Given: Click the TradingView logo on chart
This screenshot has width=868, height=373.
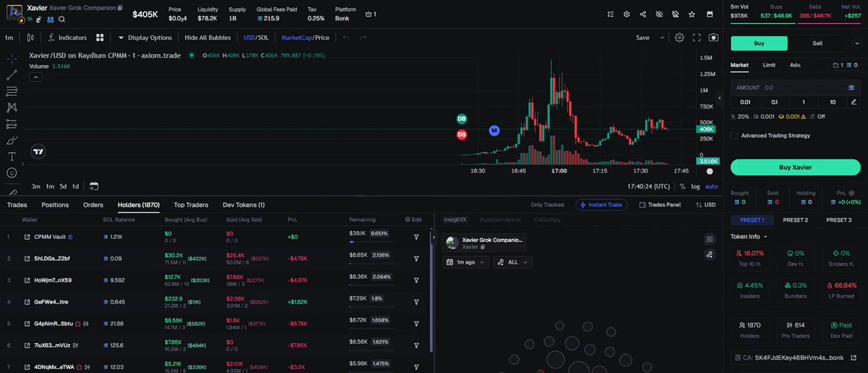Looking at the screenshot, I should point(38,151).
